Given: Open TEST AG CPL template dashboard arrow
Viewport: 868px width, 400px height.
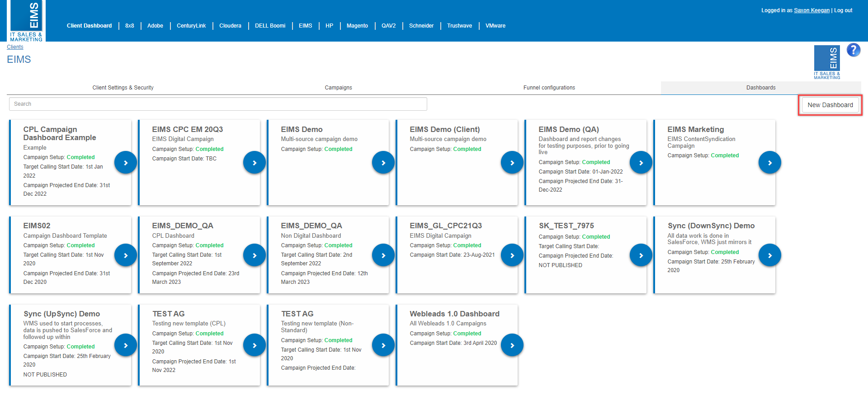Looking at the screenshot, I should 255,345.
